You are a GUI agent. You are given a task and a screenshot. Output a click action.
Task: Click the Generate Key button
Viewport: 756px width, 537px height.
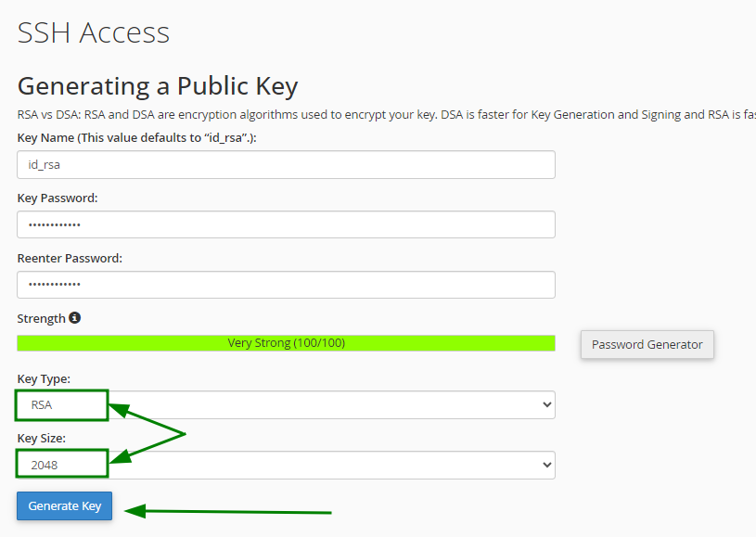point(65,505)
